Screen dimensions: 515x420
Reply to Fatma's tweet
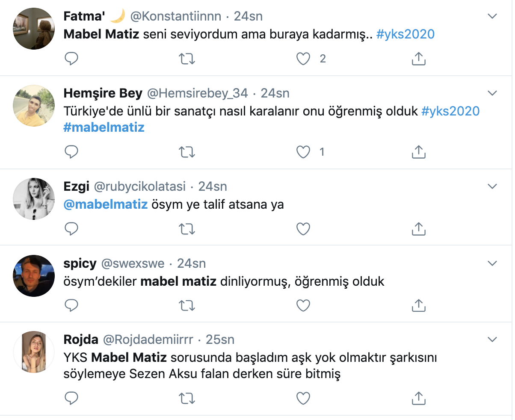coord(71,59)
